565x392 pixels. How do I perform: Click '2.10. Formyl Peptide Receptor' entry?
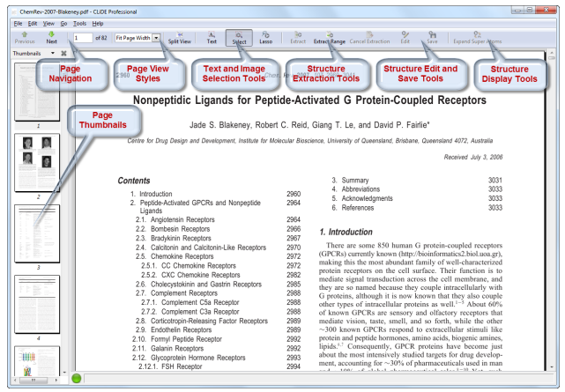[x=177, y=339]
